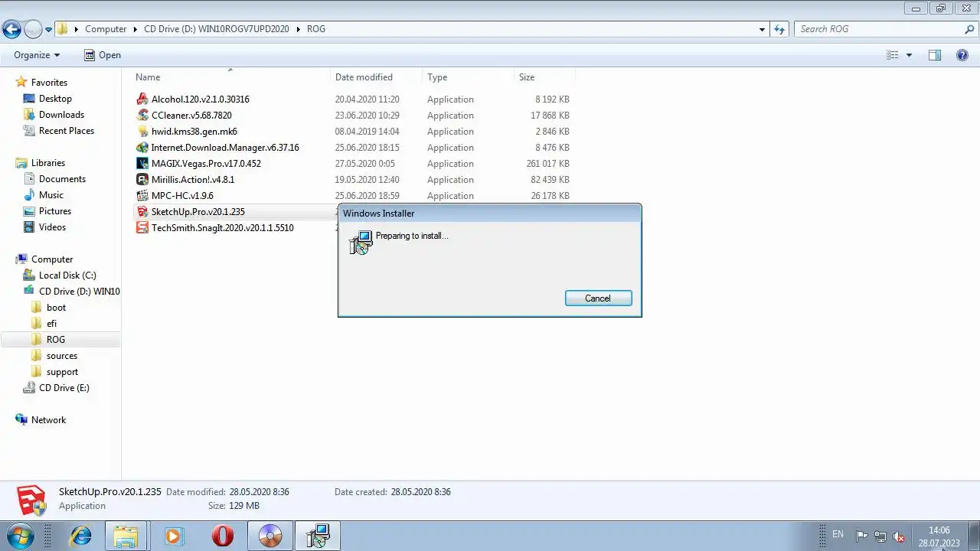Click the Action Center flag tray icon

point(861,536)
